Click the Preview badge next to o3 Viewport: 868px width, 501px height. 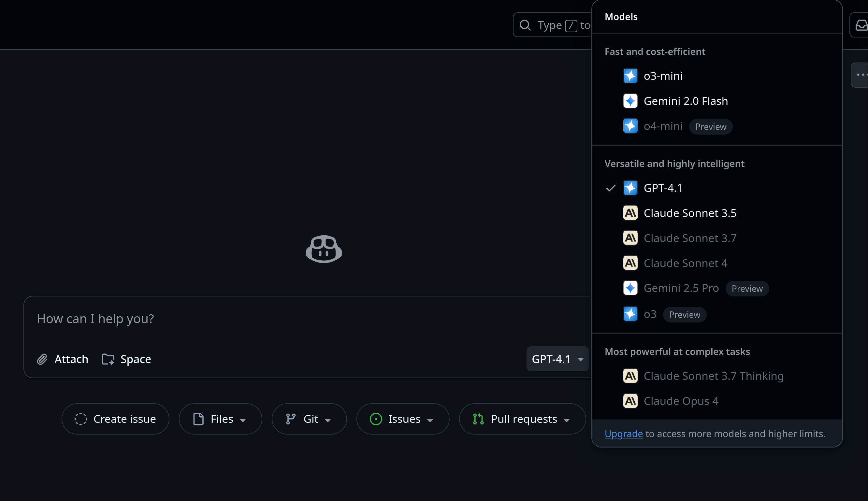[x=685, y=315]
